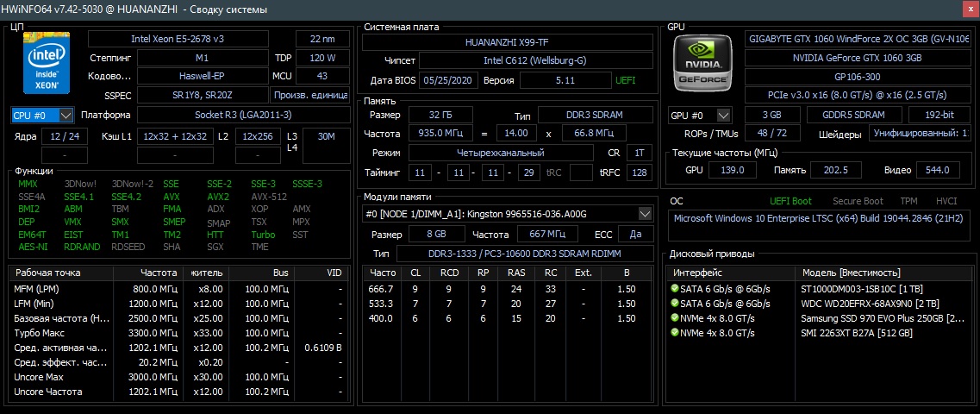Click the BIOS version 5.11 field

point(565,80)
